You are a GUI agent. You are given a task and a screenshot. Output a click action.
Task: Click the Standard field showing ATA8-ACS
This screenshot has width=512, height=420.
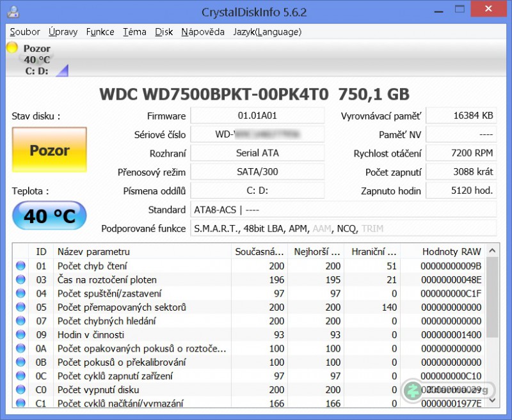[x=344, y=209]
